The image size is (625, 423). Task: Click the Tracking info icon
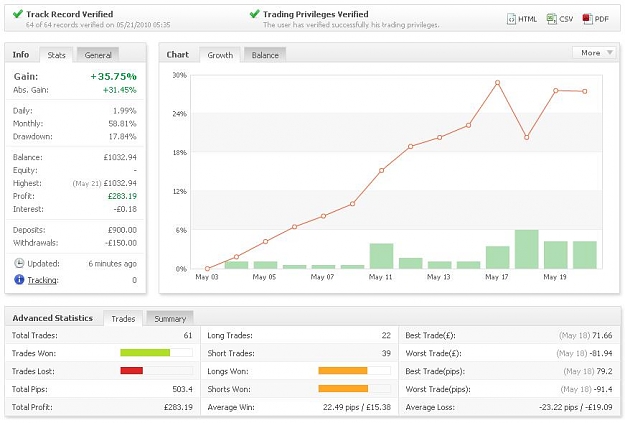point(19,279)
